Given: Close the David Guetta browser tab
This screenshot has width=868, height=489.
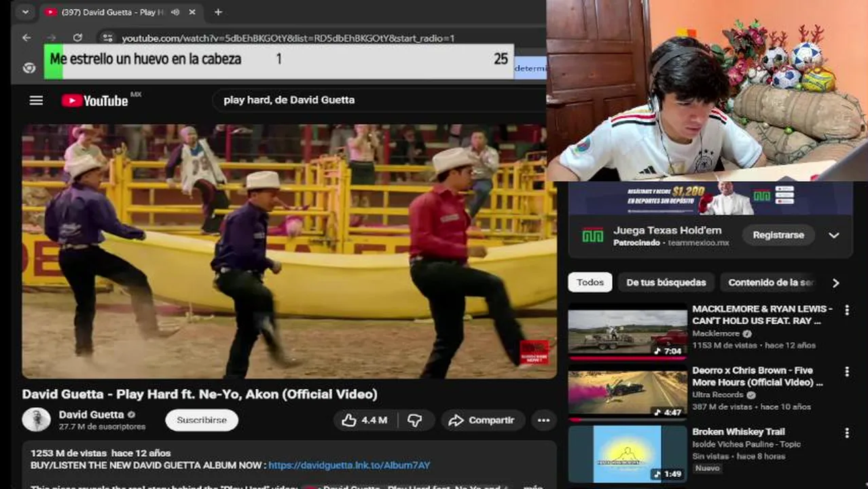Looking at the screenshot, I should 192,12.
